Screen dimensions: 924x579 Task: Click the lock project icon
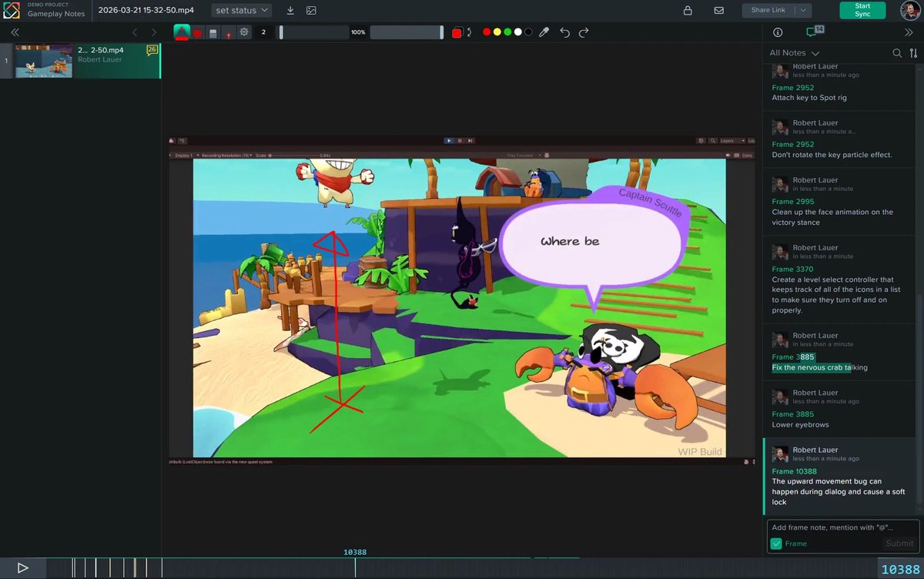click(688, 10)
